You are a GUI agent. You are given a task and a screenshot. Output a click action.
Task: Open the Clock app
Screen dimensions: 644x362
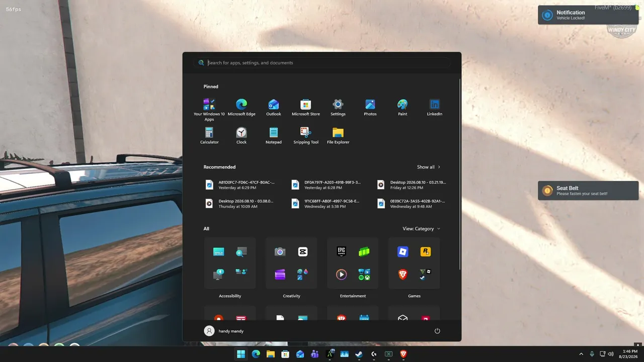(x=242, y=136)
